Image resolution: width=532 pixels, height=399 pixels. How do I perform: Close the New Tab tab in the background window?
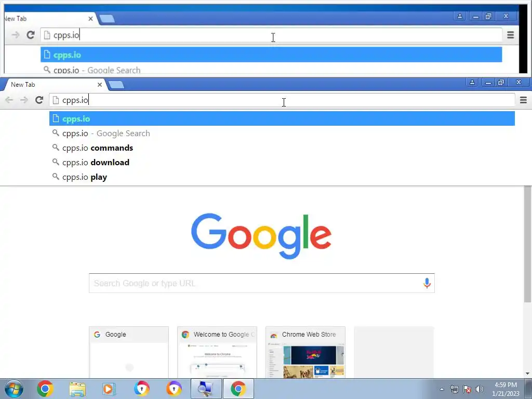point(90,19)
